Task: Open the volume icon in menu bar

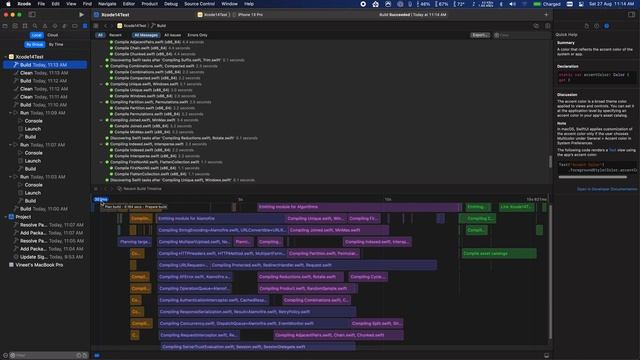Action: click(x=513, y=4)
